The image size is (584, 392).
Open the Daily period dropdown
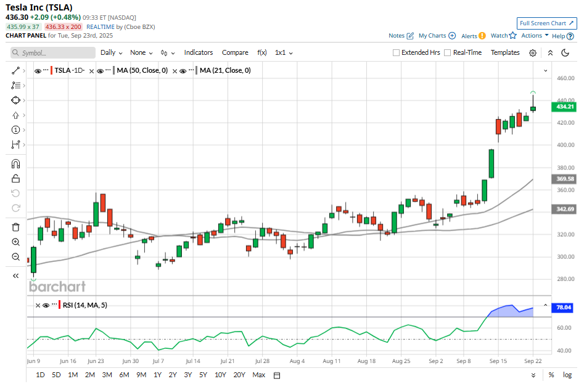click(112, 53)
